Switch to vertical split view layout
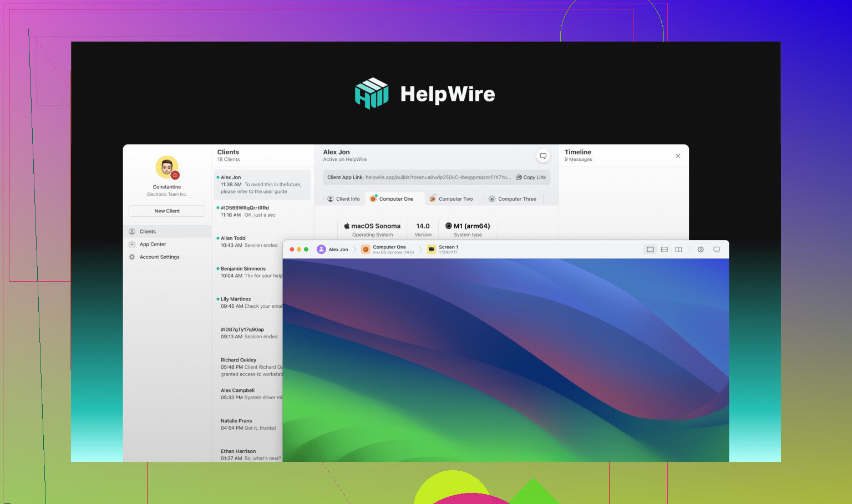The height and width of the screenshot is (504, 852). (x=678, y=250)
